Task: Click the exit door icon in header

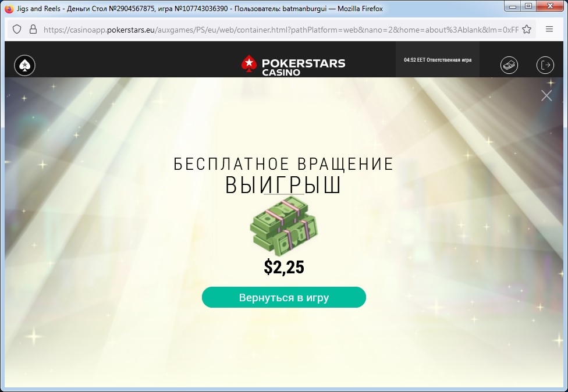Action: (545, 65)
